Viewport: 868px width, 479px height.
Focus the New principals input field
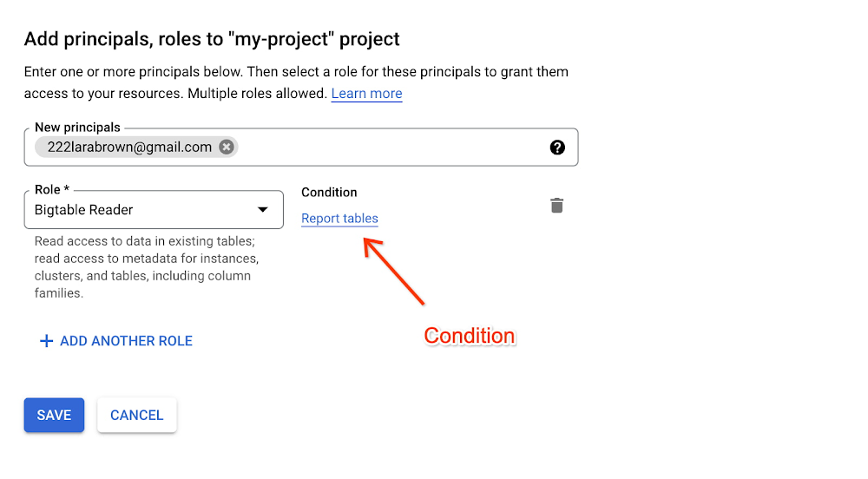tap(391, 148)
